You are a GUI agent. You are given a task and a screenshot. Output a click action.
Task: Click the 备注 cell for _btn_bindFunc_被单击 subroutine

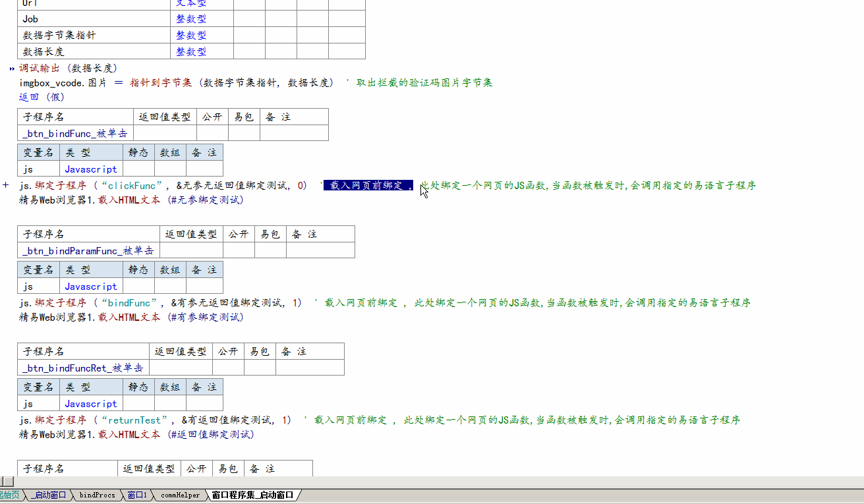(293, 133)
